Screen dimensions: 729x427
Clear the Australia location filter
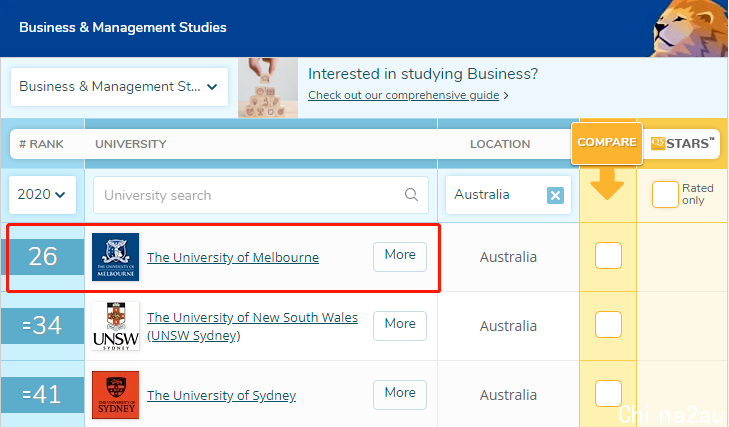tap(555, 195)
